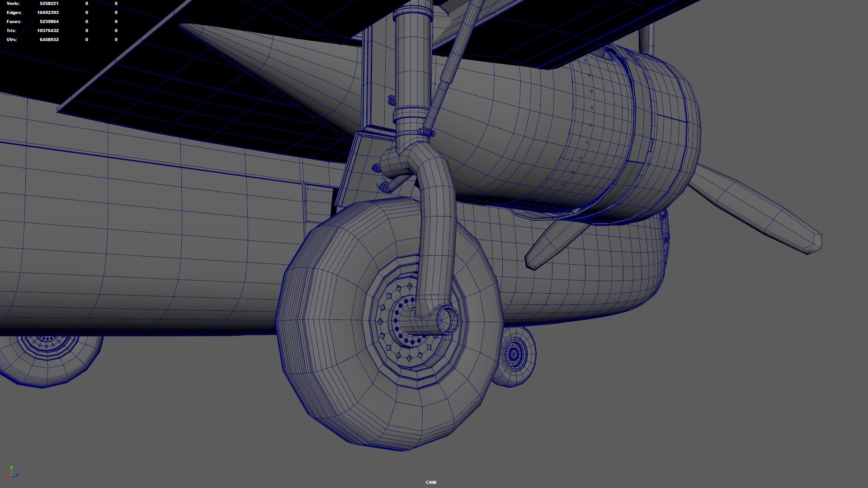Viewport: 868px width, 488px height.
Task: Click the Tris: label in the HUD
Action: click(x=11, y=31)
